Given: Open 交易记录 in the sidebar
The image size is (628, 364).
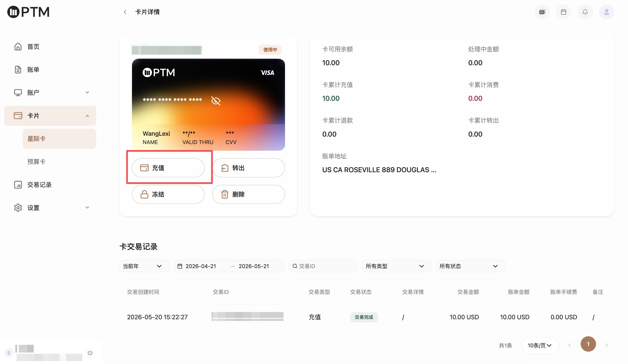Looking at the screenshot, I should click(x=50, y=185).
